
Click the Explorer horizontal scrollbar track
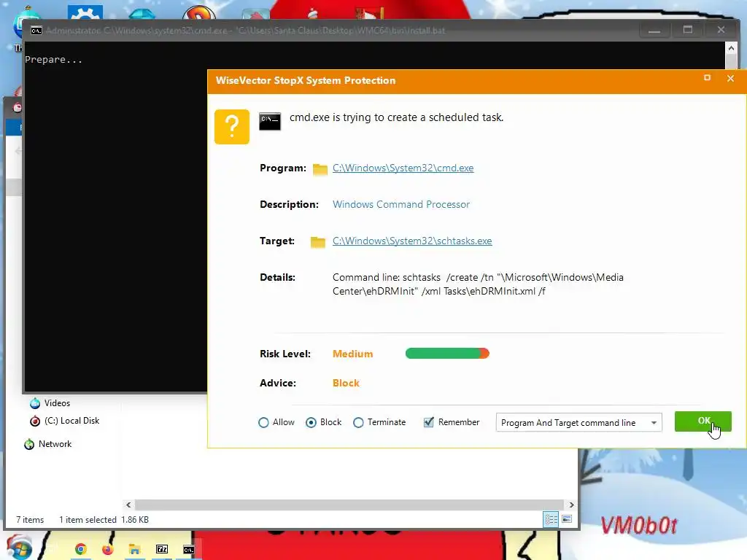click(x=349, y=505)
